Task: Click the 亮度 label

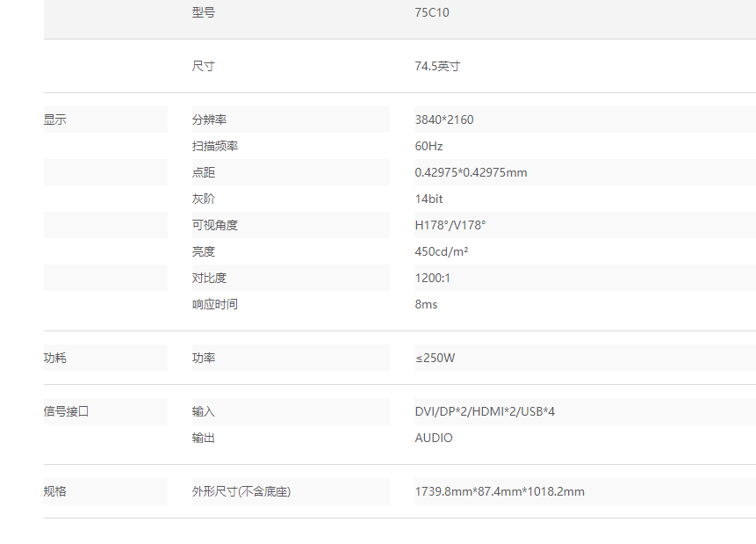Action: pos(203,251)
